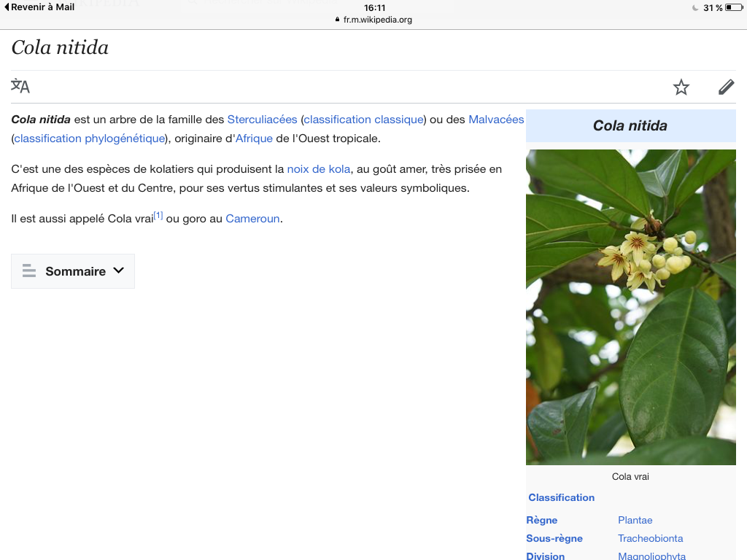
Task: Open the Sterculiacées link
Action: (x=262, y=120)
